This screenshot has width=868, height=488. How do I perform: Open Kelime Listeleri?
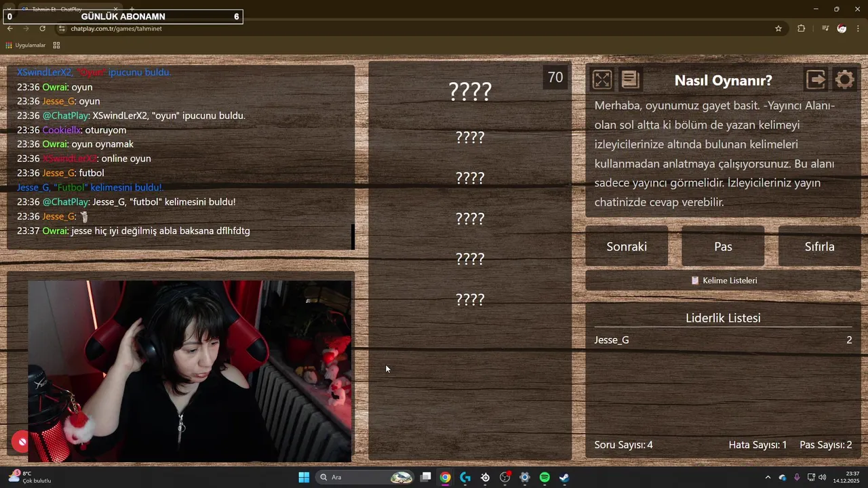(723, 280)
